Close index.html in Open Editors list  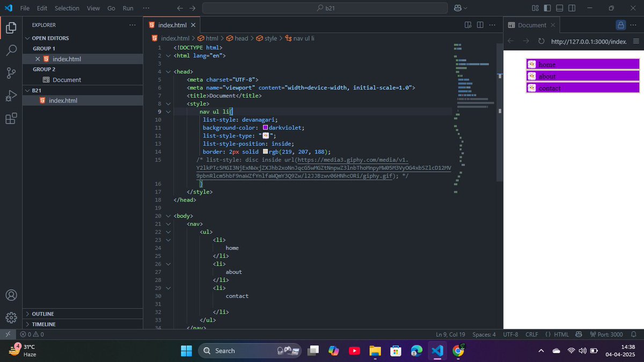(x=38, y=59)
